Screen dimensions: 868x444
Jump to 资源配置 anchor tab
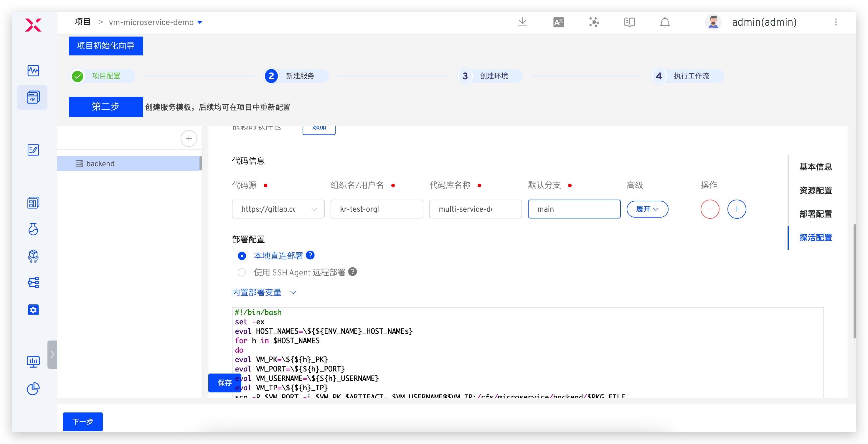point(816,190)
